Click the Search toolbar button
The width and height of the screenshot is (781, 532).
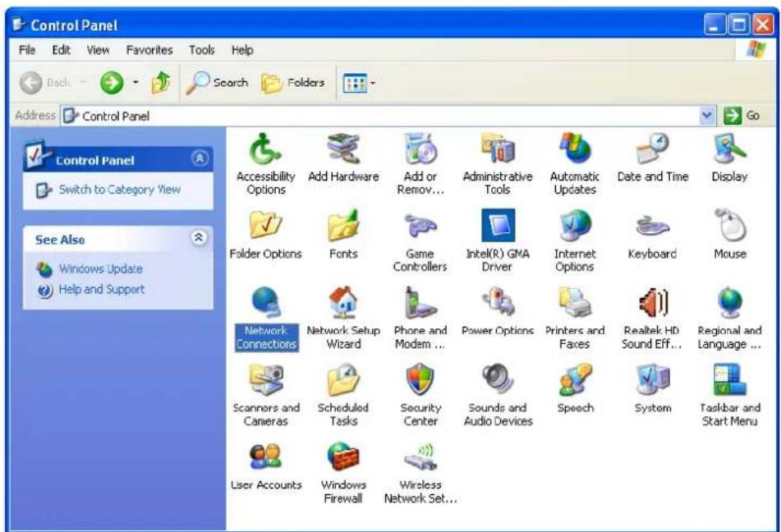[x=217, y=83]
